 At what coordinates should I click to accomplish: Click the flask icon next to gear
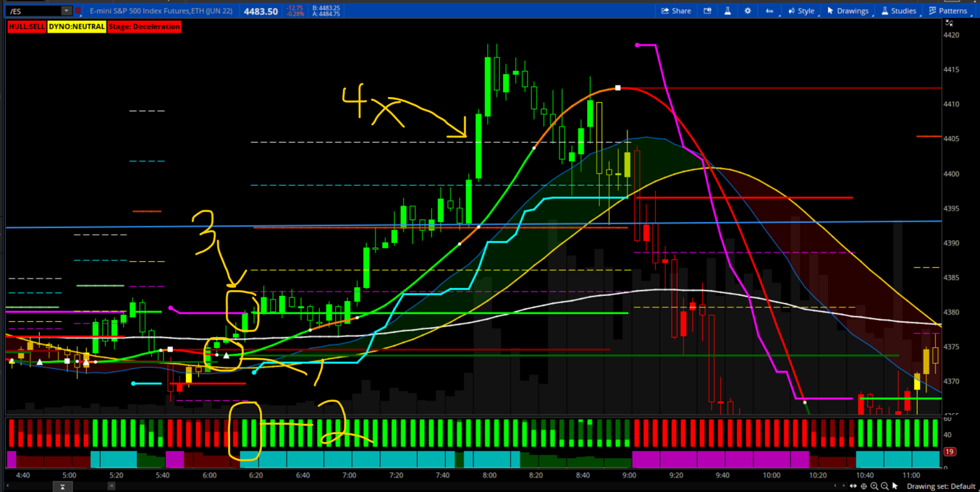[x=727, y=11]
